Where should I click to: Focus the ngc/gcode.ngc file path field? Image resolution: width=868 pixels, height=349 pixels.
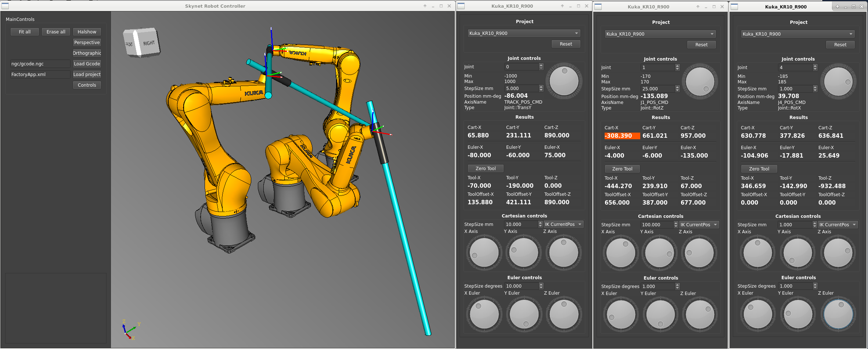click(x=40, y=64)
